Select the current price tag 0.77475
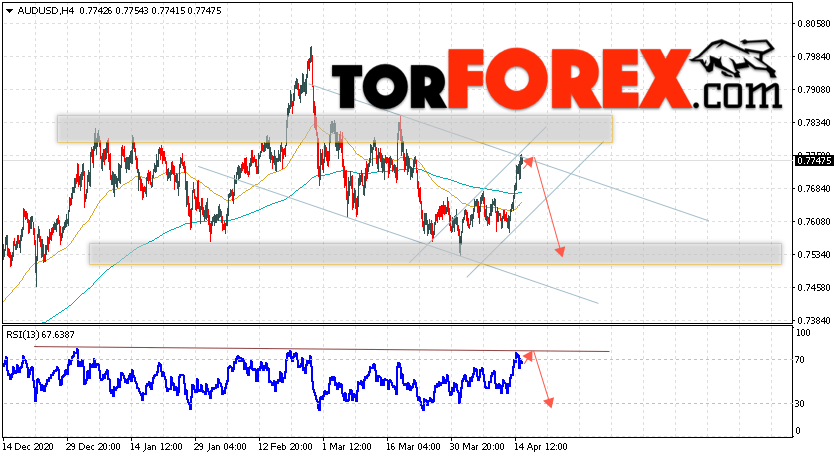This screenshot has height=458, width=838. coord(814,160)
